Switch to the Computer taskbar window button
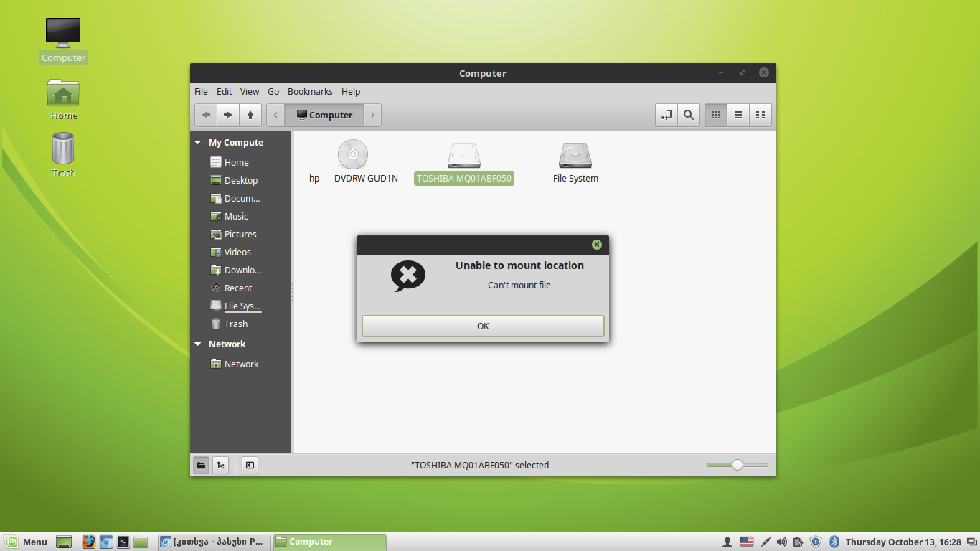Screen dimensions: 980x551 [330, 542]
